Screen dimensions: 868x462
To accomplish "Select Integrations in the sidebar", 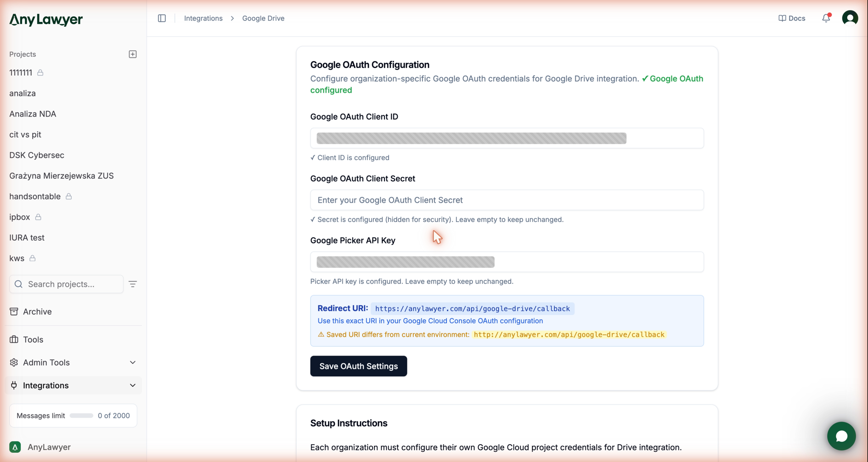I will (73, 385).
